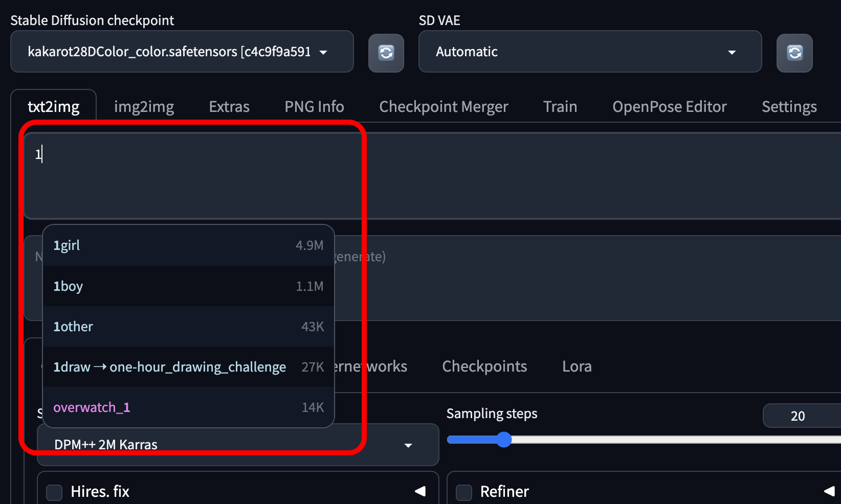Collapse the Hires. fix section
This screenshot has height=504, width=841.
pyautogui.click(x=420, y=491)
